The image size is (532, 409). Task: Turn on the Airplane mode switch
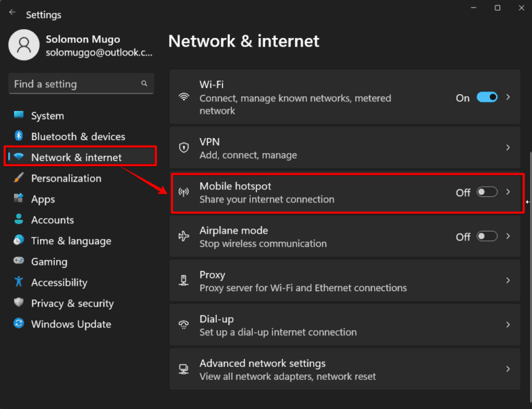487,236
